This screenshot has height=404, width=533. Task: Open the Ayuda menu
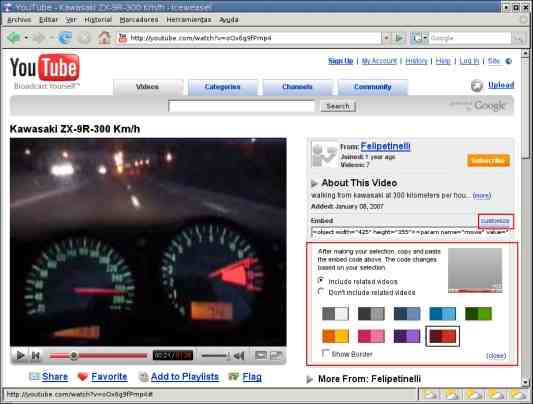(229, 20)
